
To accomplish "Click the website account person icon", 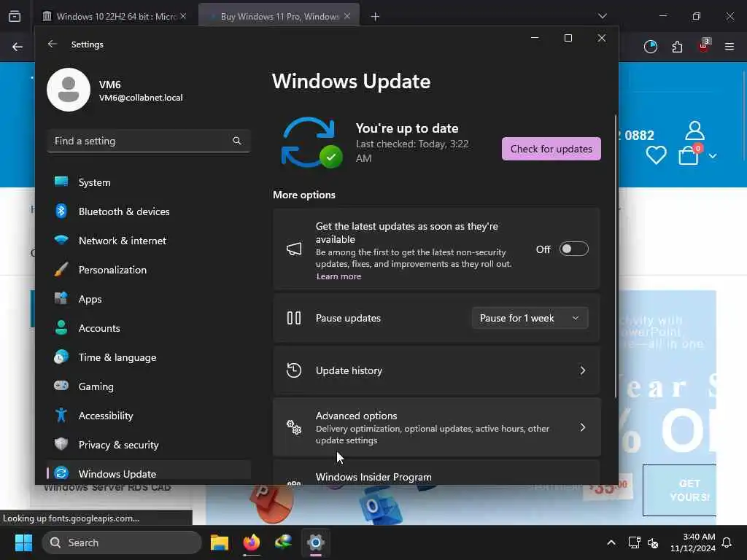I will [x=694, y=130].
